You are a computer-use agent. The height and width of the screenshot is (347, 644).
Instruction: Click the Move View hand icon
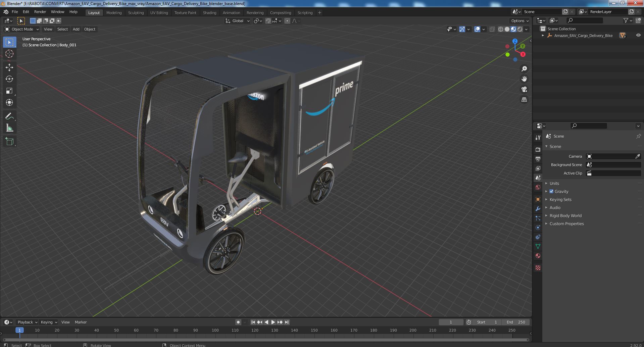pos(524,79)
